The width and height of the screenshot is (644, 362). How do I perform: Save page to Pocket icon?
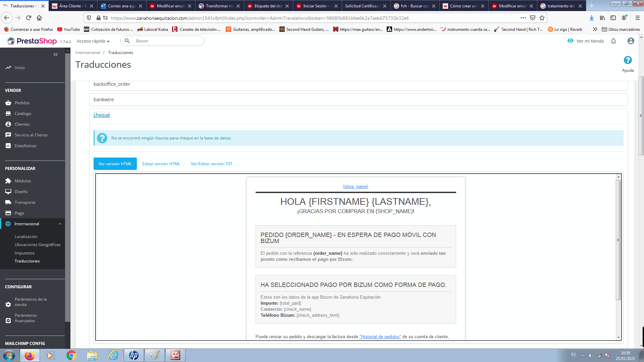533,18
